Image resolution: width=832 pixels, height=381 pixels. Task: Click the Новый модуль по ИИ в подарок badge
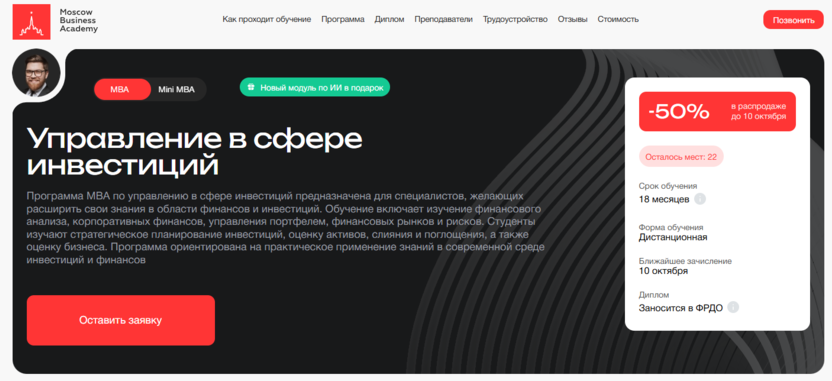tap(315, 88)
